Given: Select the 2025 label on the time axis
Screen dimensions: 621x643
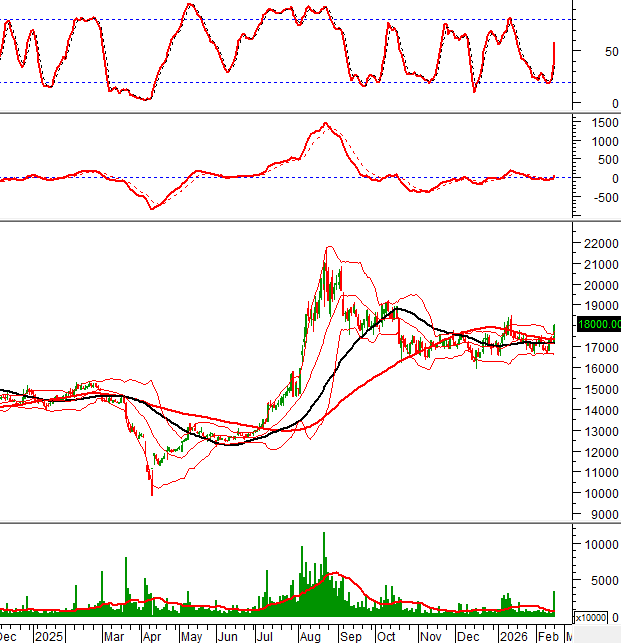Looking at the screenshot, I should pos(47,635).
